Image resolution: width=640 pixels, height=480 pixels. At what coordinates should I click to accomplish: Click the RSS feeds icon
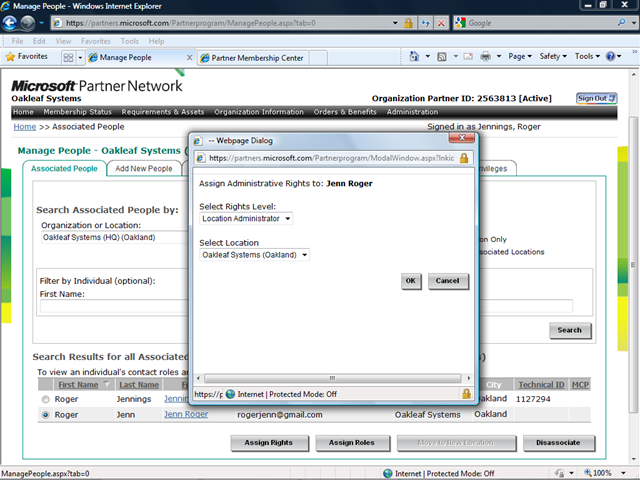pos(442,57)
